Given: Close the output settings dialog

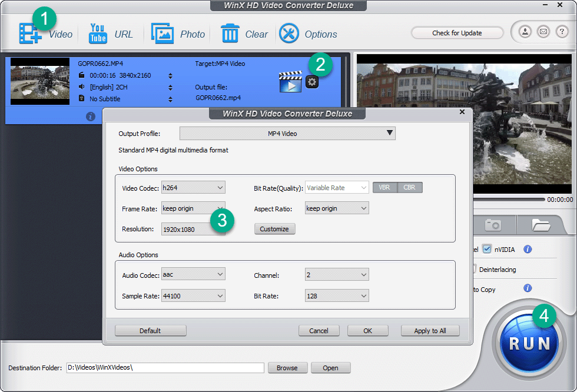Looking at the screenshot, I should click(x=462, y=112).
